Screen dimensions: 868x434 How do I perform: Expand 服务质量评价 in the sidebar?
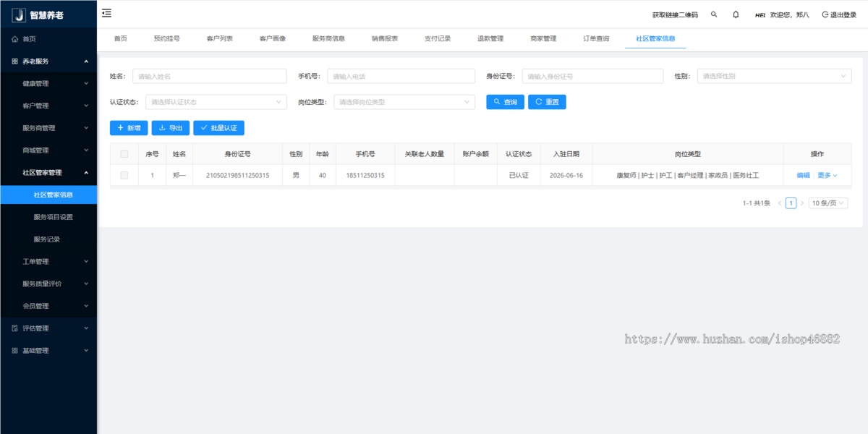[x=48, y=284]
